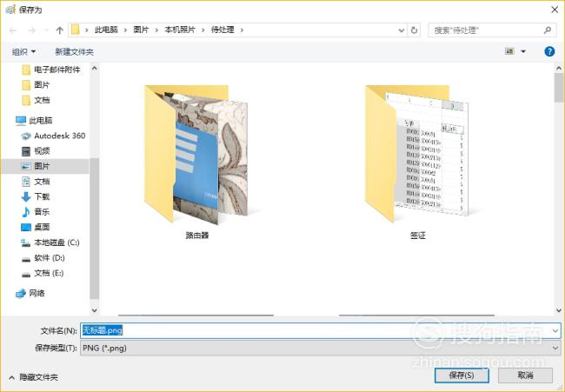Select 此电脑 in navigation tree

[x=34, y=120]
